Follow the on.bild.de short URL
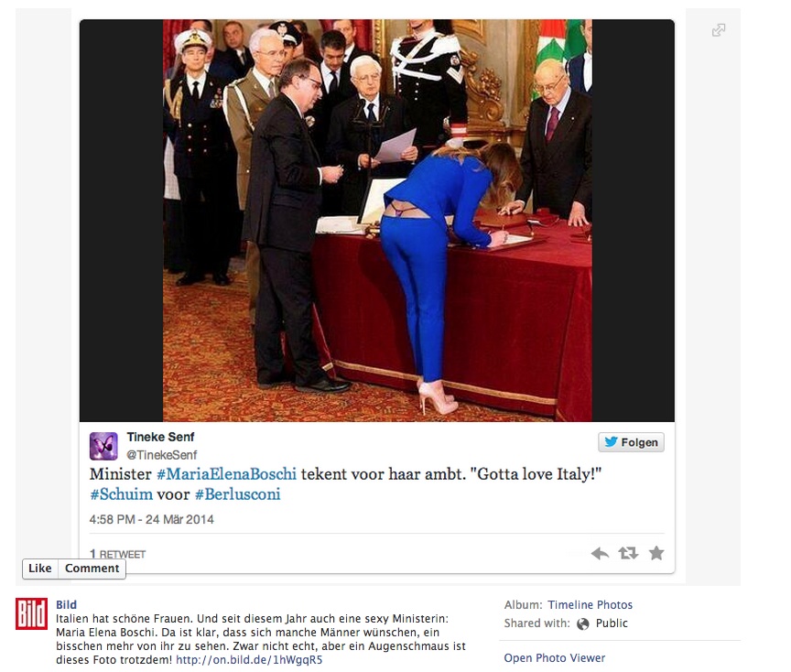The height and width of the screenshot is (672, 791). pyautogui.click(x=249, y=660)
